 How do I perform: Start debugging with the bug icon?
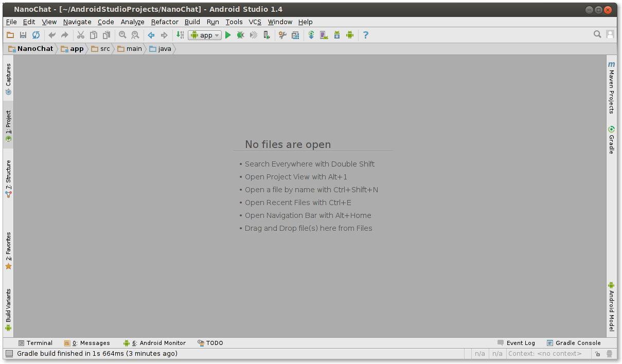click(x=241, y=35)
